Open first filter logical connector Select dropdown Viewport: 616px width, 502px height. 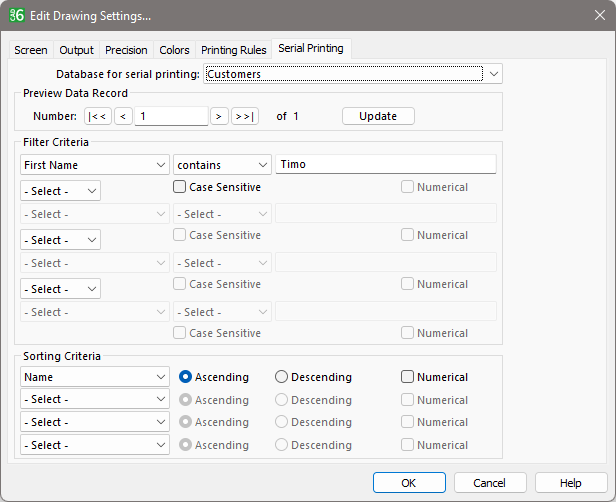click(60, 191)
